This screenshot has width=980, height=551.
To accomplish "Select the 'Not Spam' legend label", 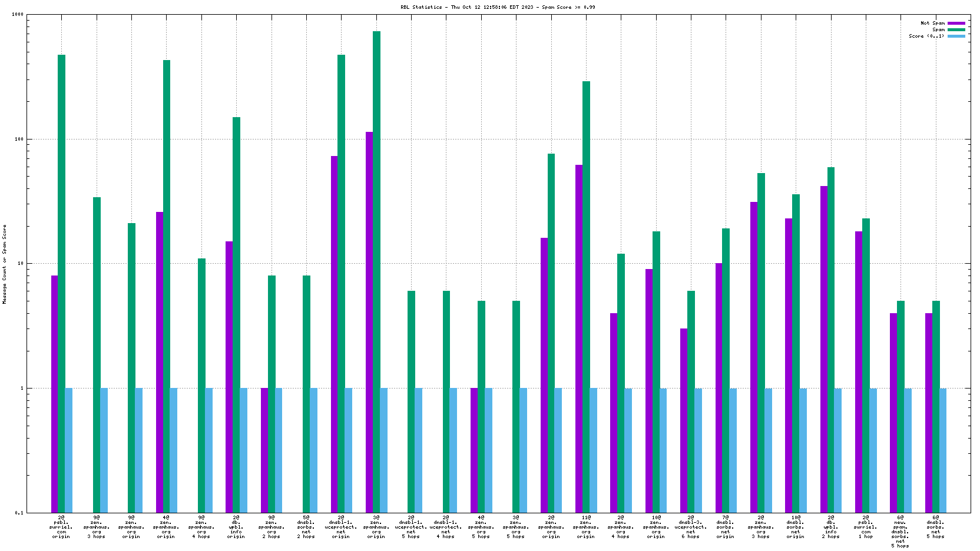I will point(932,24).
